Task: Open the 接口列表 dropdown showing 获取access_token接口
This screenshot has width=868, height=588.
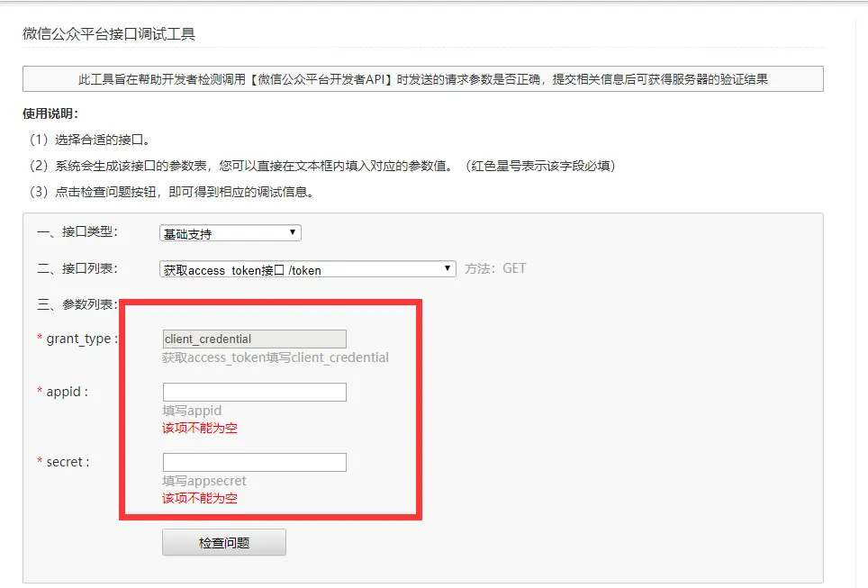Action: tap(308, 269)
